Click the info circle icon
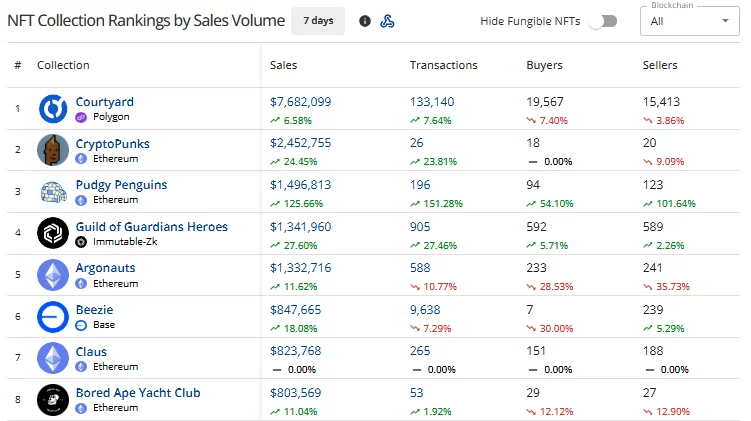The width and height of the screenshot is (751, 421). tap(364, 21)
